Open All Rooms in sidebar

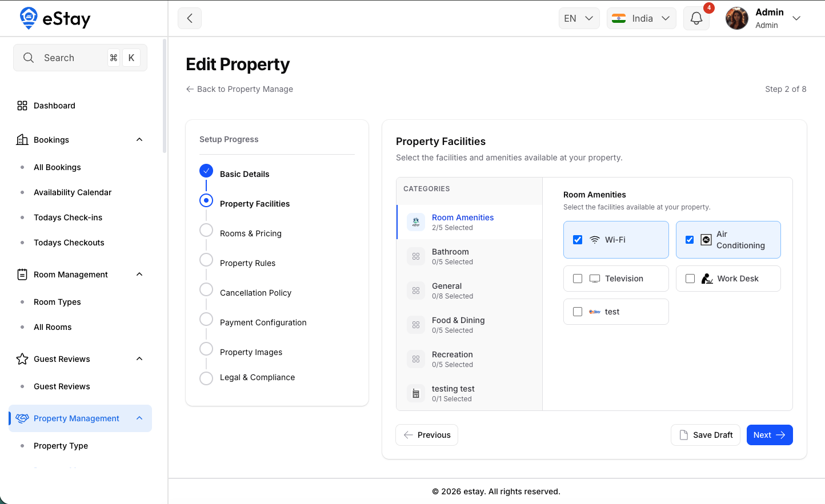click(53, 327)
